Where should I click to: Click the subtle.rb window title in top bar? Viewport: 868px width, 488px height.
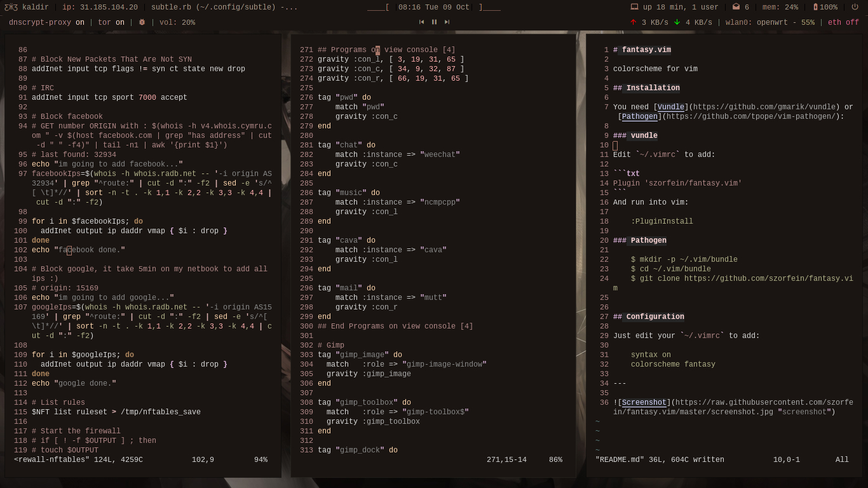pyautogui.click(x=224, y=7)
